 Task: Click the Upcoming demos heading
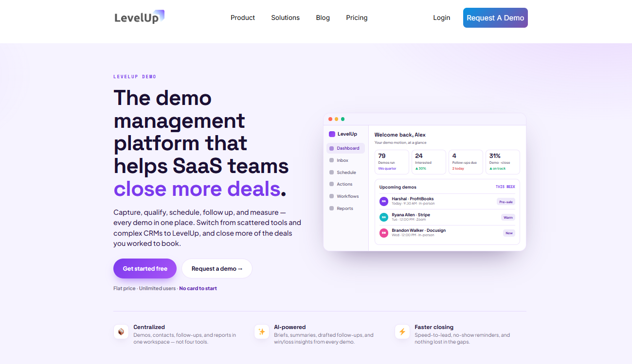[x=398, y=187]
